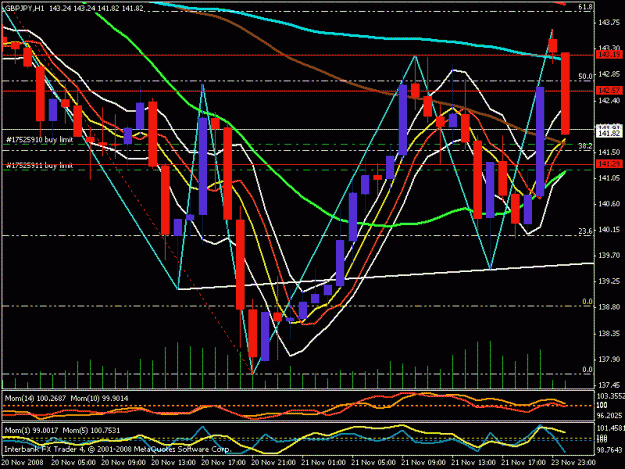625x469 pixels.
Task: Click the 142.40 price axis value
Action: coord(609,100)
